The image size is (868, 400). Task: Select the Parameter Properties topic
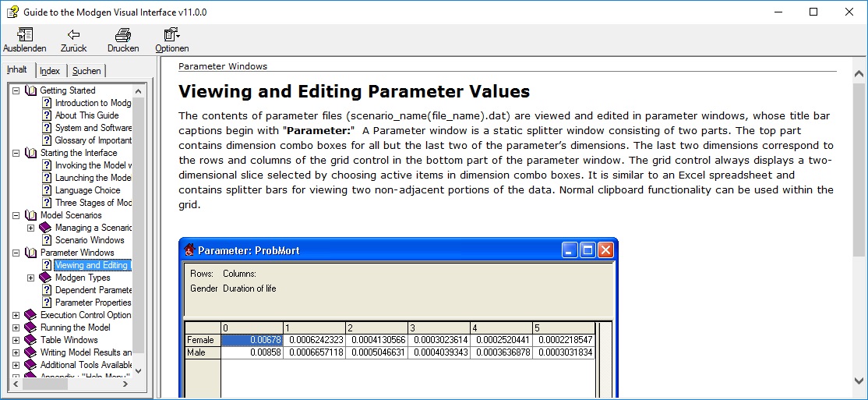click(93, 303)
